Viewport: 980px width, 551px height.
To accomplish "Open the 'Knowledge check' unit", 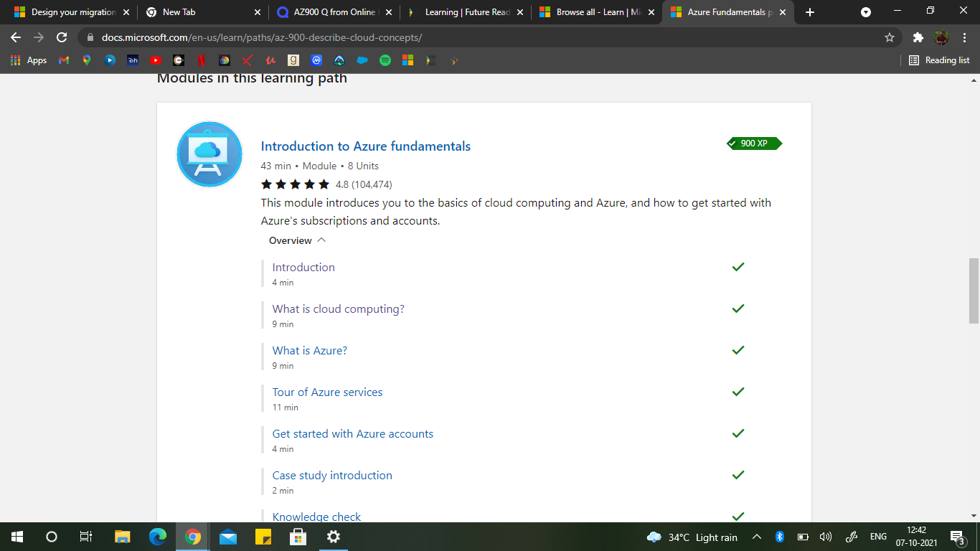I will pos(316,517).
